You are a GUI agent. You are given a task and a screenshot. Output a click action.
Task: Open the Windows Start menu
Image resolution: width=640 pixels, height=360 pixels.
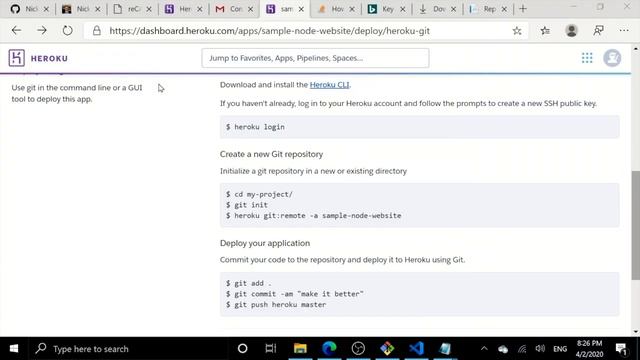13,349
